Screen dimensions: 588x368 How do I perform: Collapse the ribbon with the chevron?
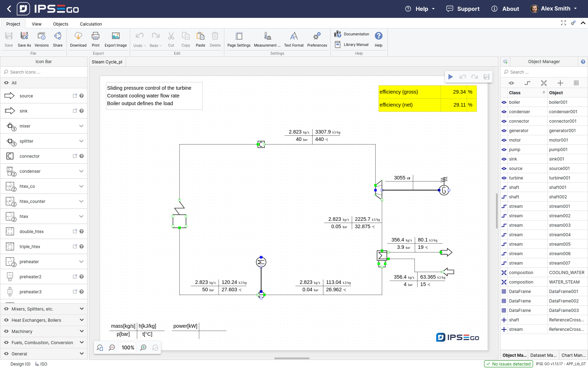(583, 23)
